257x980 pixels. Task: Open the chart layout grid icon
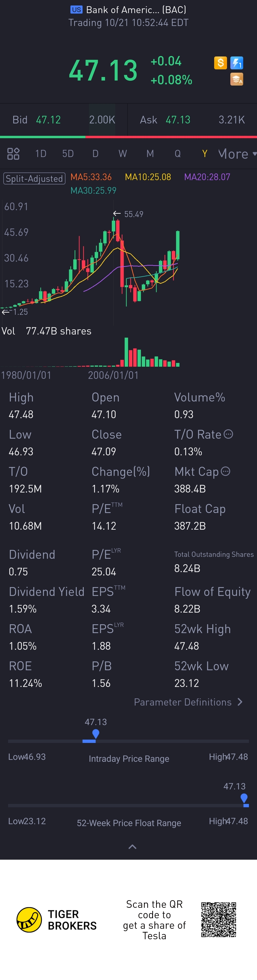13,154
